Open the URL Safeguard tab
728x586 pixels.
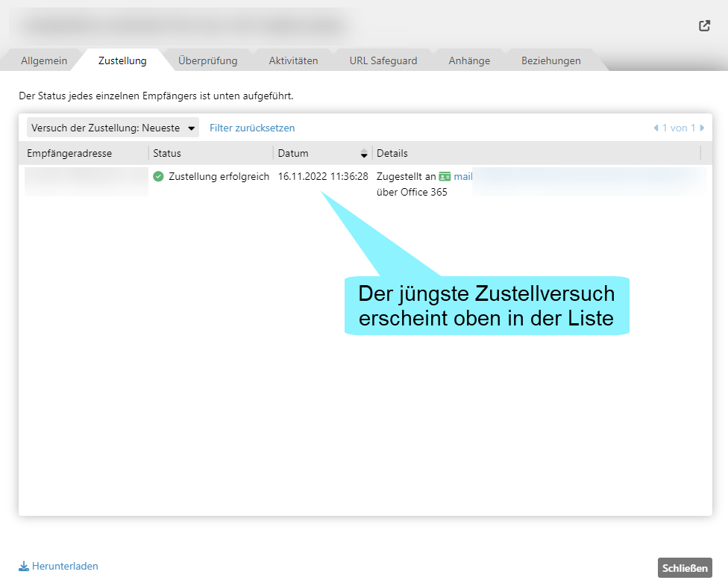click(x=383, y=61)
